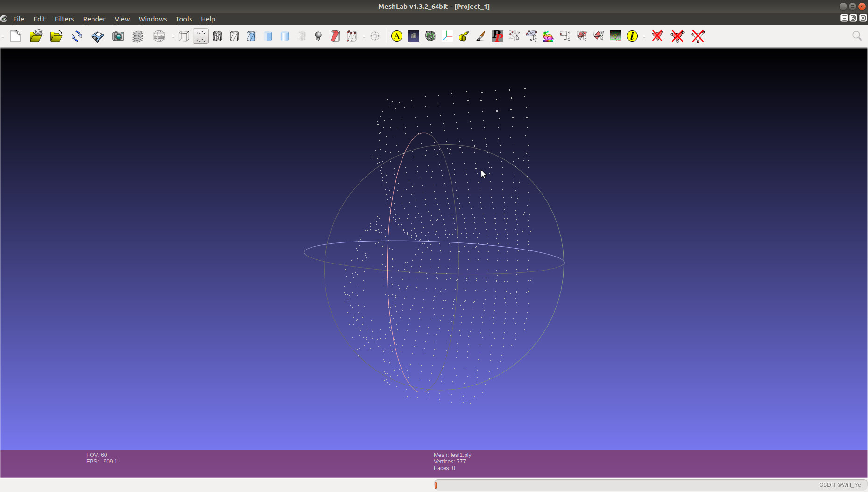Delete selected faces and vertices
Image resolution: width=868 pixels, height=492 pixels.
tap(677, 36)
